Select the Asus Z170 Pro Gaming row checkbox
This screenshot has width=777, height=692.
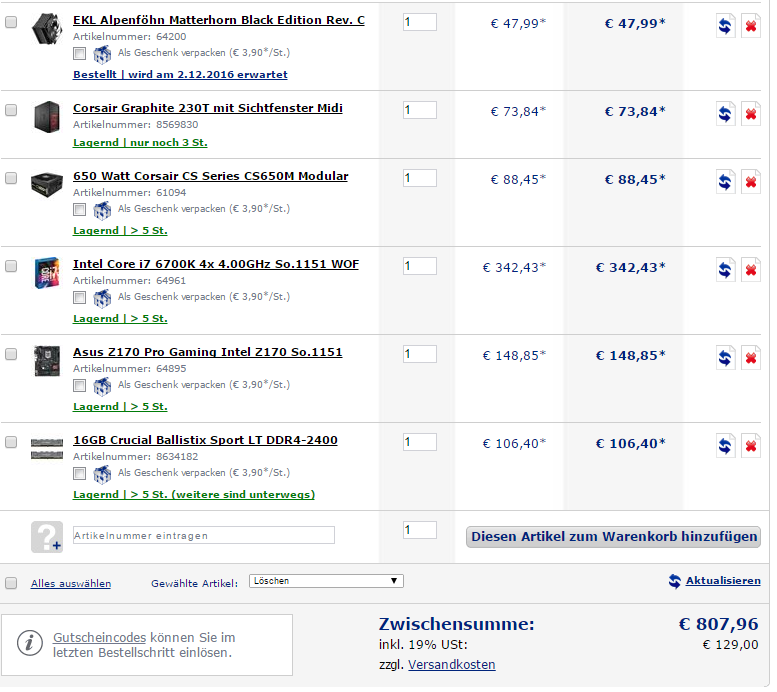point(11,354)
